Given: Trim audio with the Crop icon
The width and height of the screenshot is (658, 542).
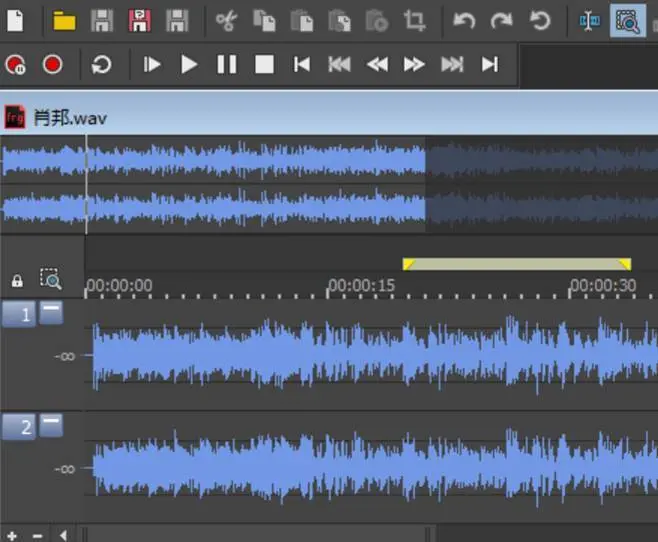Looking at the screenshot, I should [x=415, y=21].
